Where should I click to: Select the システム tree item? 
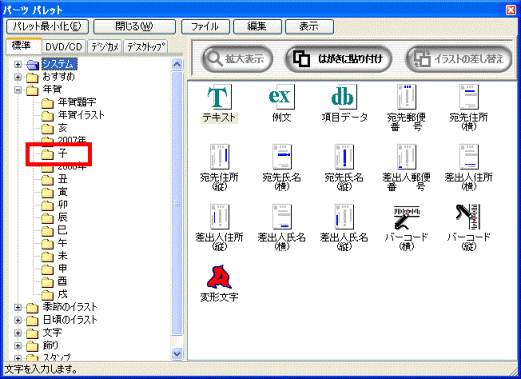click(59, 64)
